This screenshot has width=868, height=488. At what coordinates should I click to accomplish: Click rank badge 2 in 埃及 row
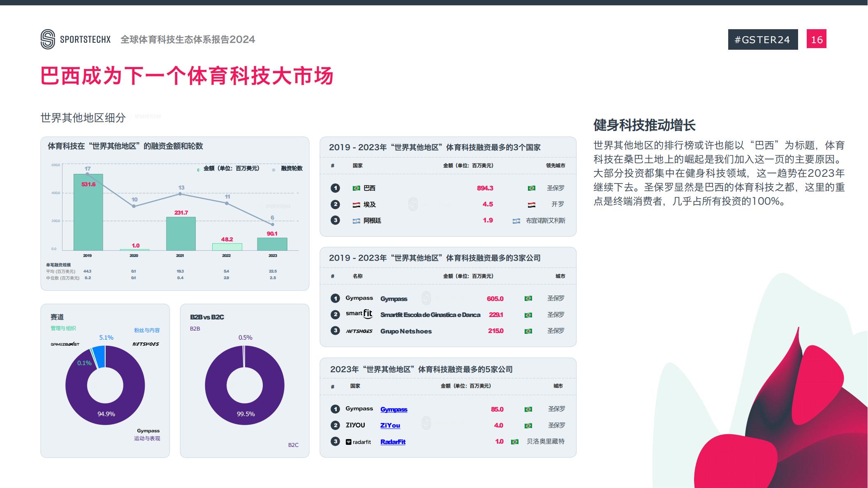click(335, 204)
